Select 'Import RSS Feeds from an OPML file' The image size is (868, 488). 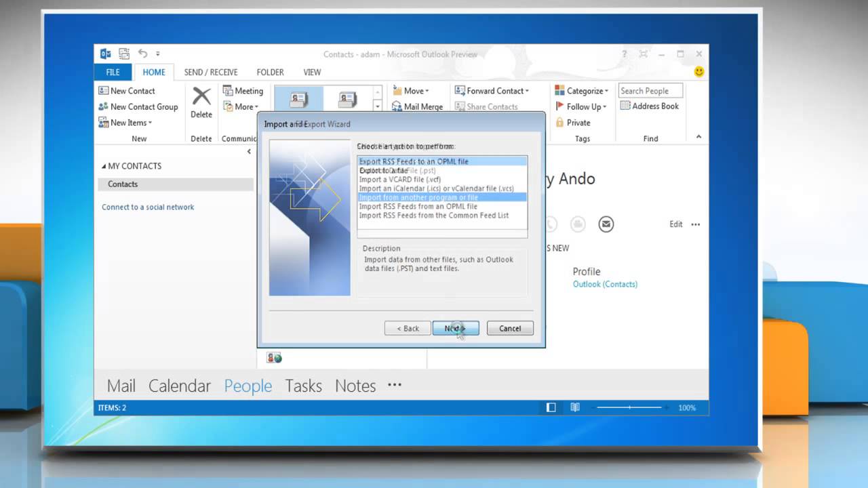coord(442,206)
